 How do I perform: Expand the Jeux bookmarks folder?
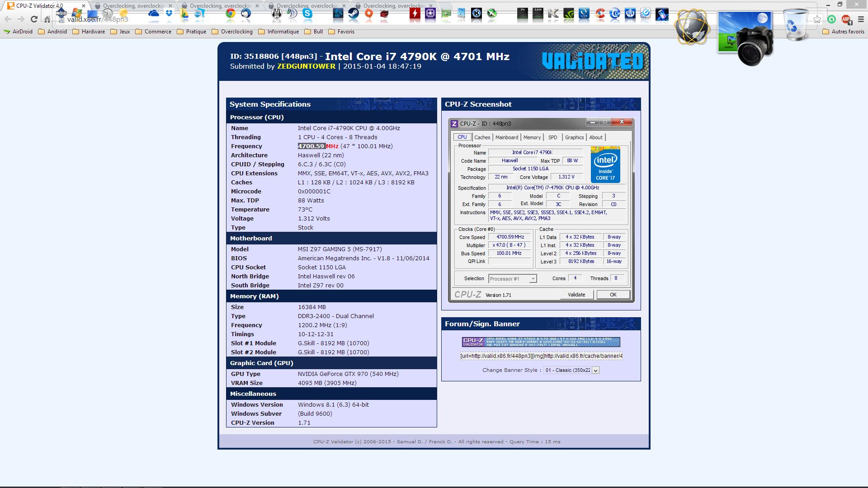pyautogui.click(x=120, y=32)
